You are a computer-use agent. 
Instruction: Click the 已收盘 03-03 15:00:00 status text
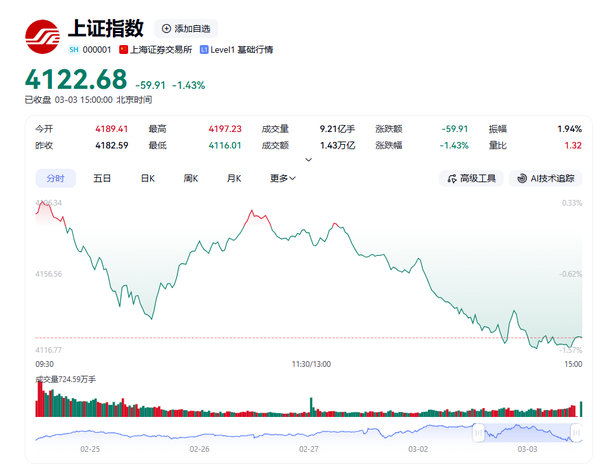[x=88, y=100]
